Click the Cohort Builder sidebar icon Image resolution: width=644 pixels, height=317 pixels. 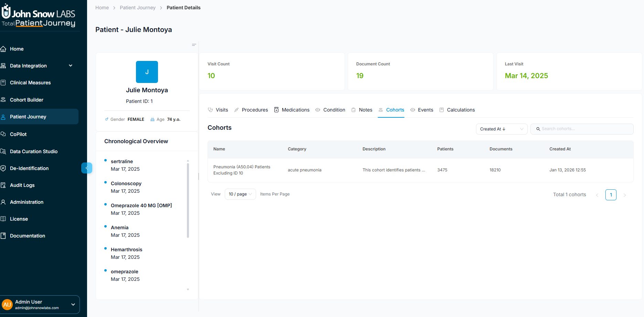3,100
